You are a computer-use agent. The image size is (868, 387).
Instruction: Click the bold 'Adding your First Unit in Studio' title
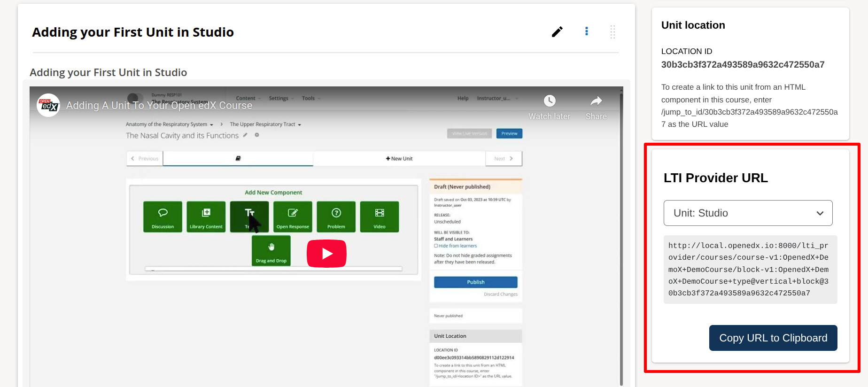point(133,32)
